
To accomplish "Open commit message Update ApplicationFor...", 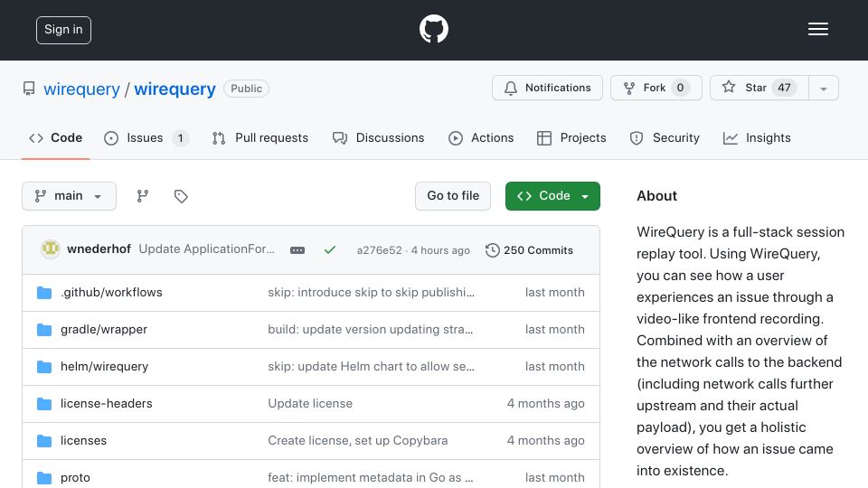I will tap(206, 249).
